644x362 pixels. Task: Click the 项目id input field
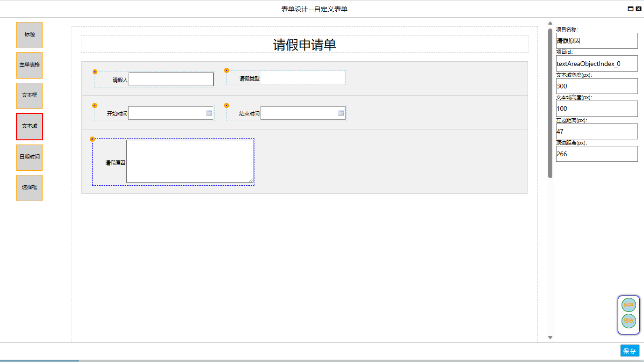point(597,63)
